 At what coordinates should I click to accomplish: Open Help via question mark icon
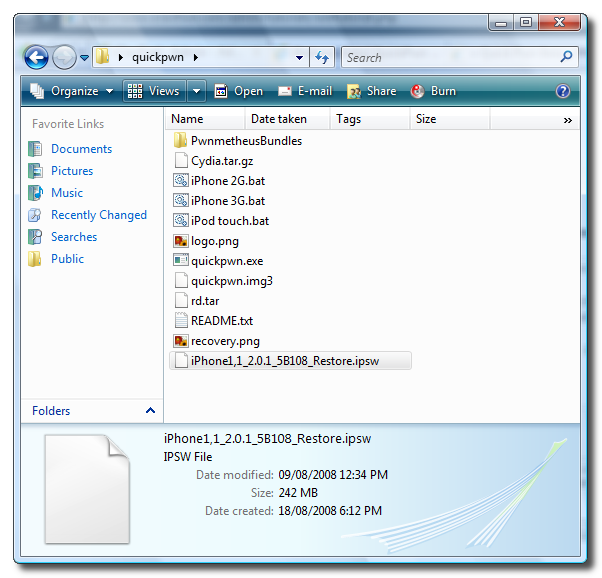coord(563,91)
